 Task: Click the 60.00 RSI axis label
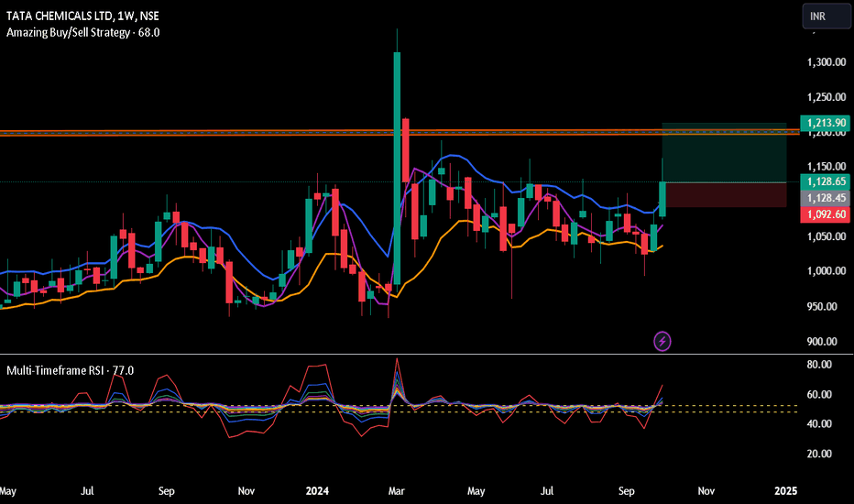[819, 394]
